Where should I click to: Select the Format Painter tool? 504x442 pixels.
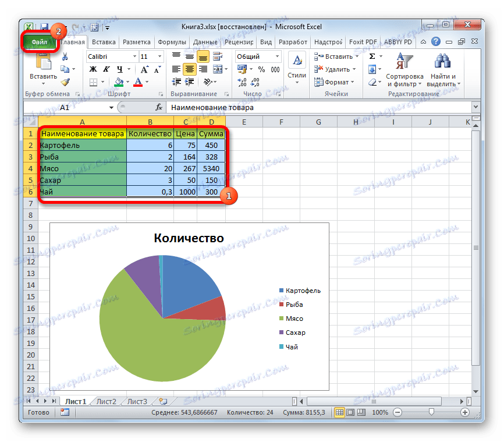64,82
